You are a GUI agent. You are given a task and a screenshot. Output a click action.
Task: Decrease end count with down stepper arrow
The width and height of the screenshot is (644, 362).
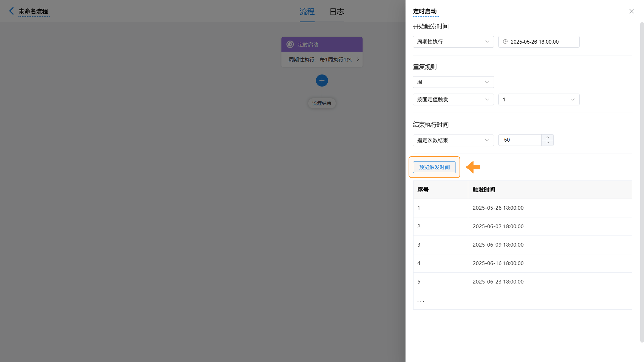pyautogui.click(x=548, y=143)
